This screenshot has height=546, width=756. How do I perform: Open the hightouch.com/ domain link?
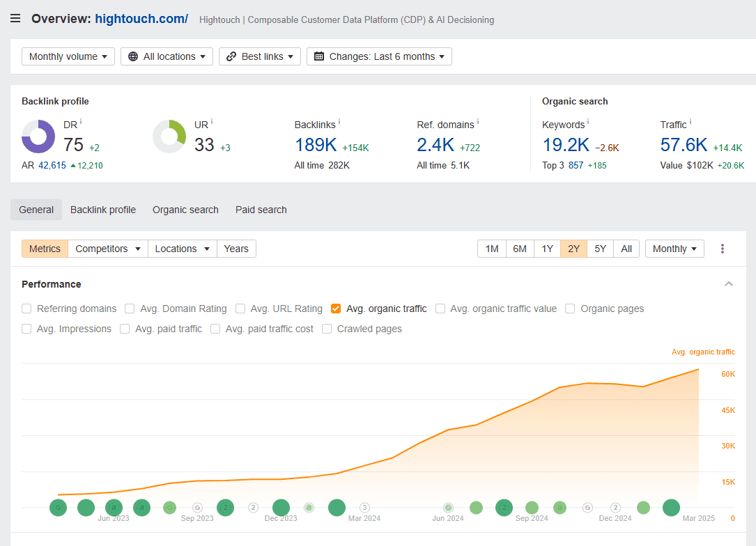[141, 19]
